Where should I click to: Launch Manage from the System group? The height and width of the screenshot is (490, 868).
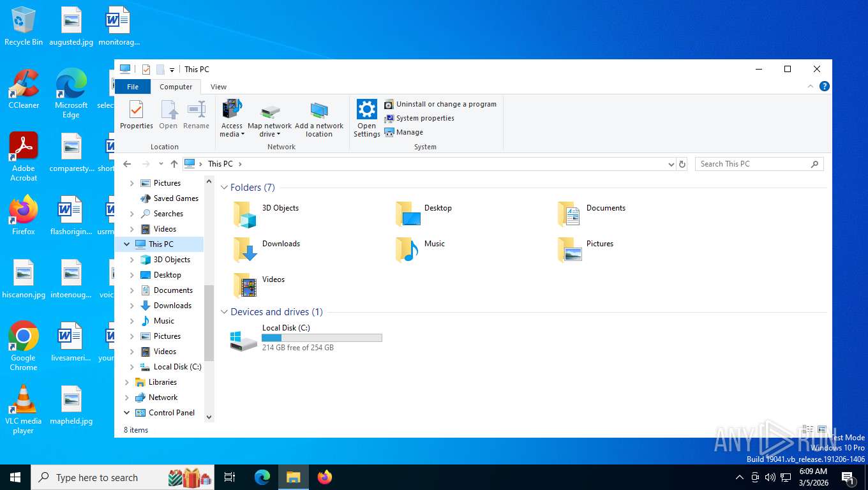point(404,132)
